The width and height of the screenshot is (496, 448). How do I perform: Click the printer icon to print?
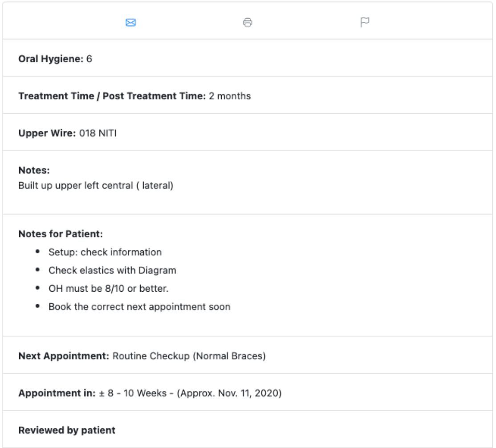(x=248, y=23)
